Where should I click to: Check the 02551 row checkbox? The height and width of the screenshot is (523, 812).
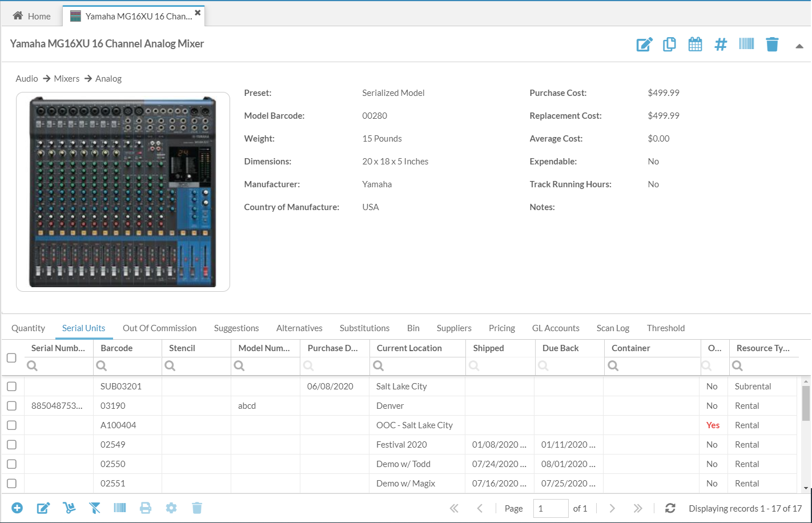(x=11, y=484)
